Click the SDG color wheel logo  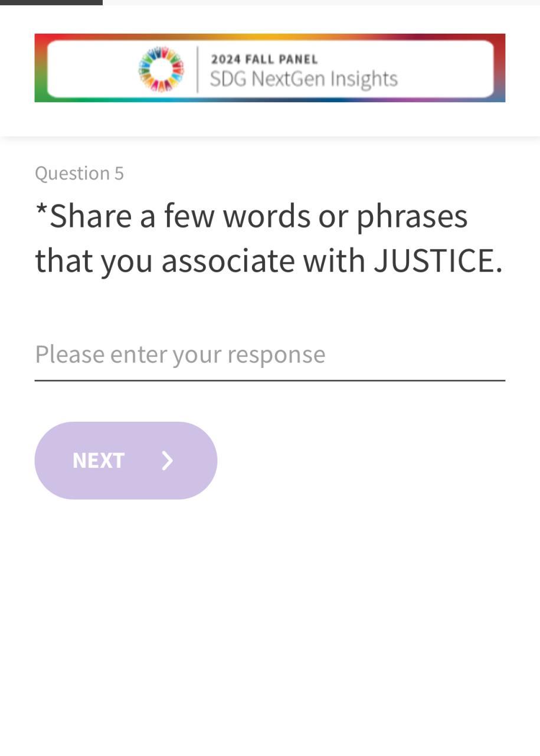pyautogui.click(x=161, y=69)
